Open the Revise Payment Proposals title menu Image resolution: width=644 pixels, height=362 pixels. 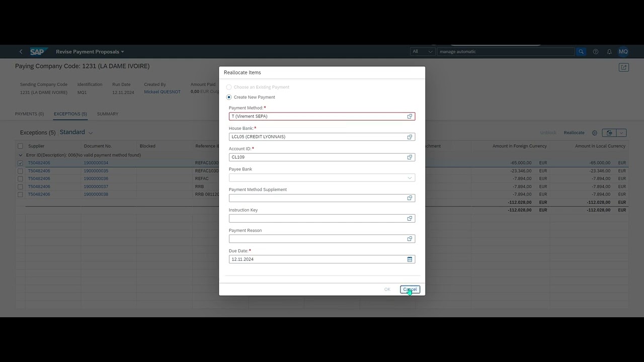[x=90, y=52]
